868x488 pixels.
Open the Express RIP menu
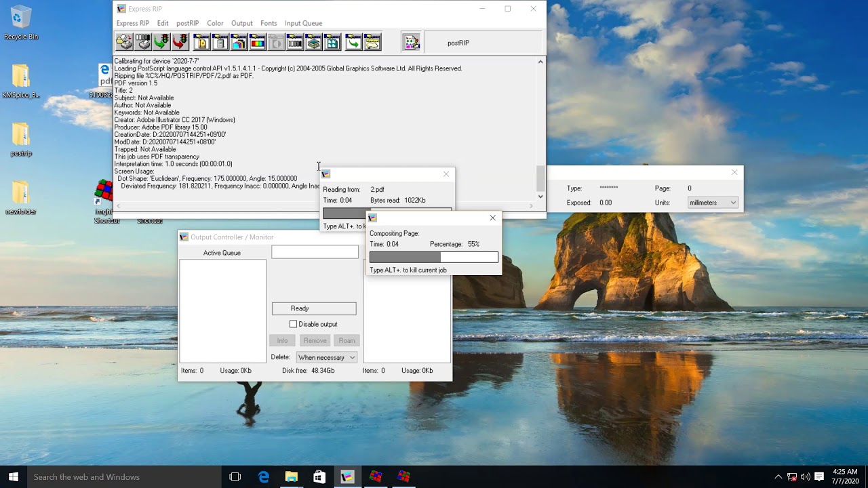point(133,23)
